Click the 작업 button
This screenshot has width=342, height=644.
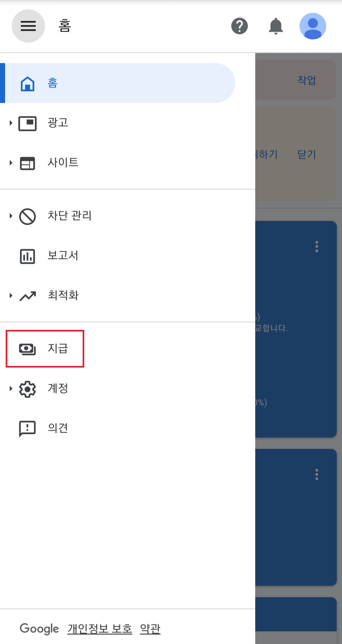(x=307, y=80)
